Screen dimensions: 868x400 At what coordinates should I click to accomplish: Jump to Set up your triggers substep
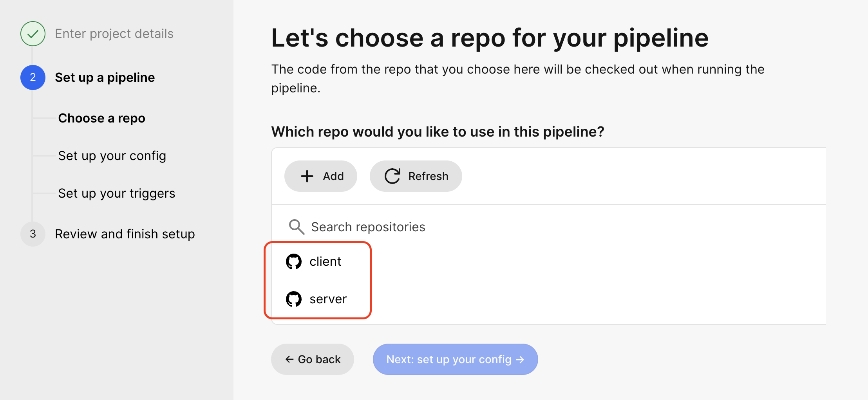(116, 193)
